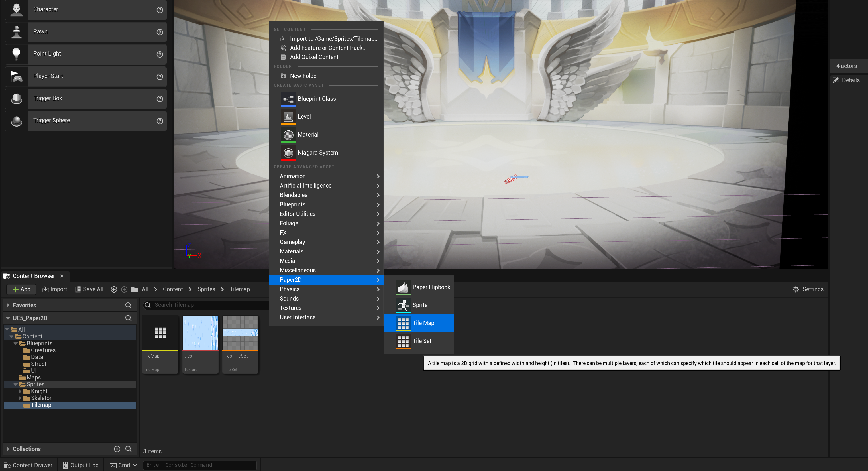Screen dimensions: 868x471
Task: Click the Blueprint Class asset icon
Action: coord(288,99)
